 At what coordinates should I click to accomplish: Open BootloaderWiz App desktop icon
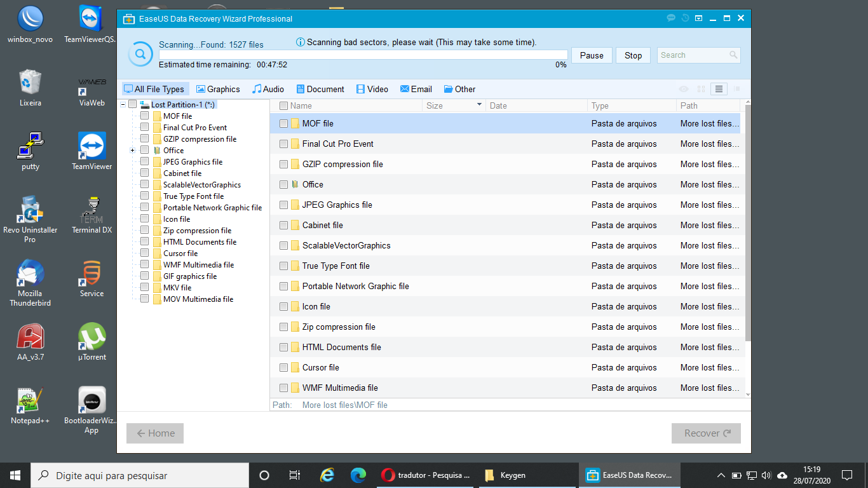pos(92,410)
